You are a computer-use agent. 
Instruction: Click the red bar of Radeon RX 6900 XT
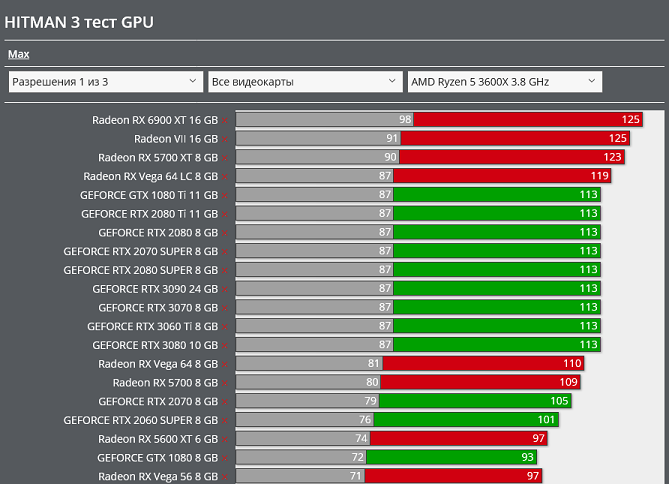pos(528,120)
